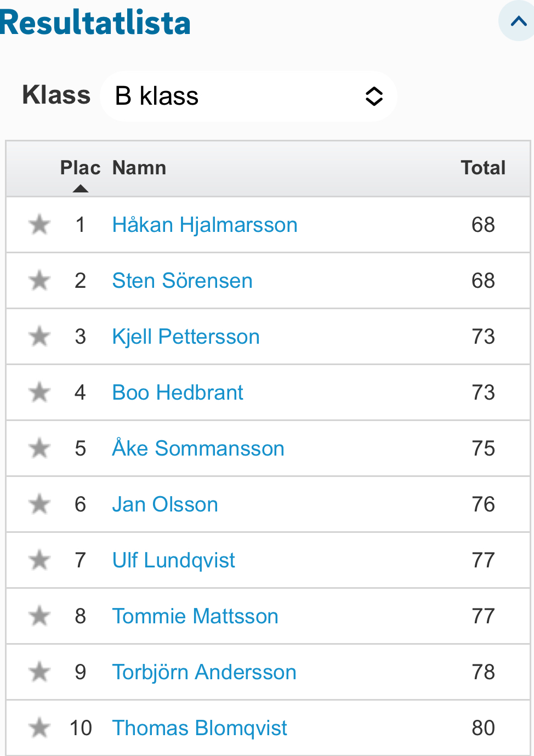Click the Torbjörn Andersson name link
The width and height of the screenshot is (534, 756).
pyautogui.click(x=204, y=672)
